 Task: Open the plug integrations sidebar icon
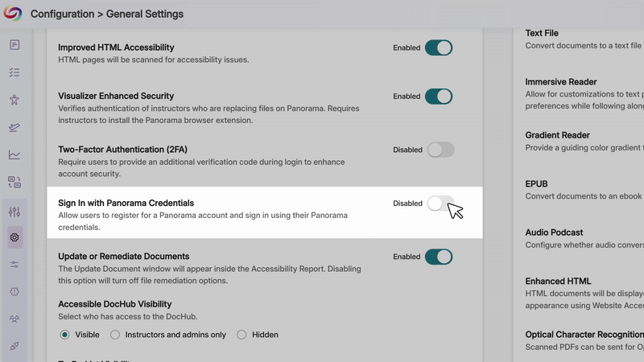coord(14,346)
